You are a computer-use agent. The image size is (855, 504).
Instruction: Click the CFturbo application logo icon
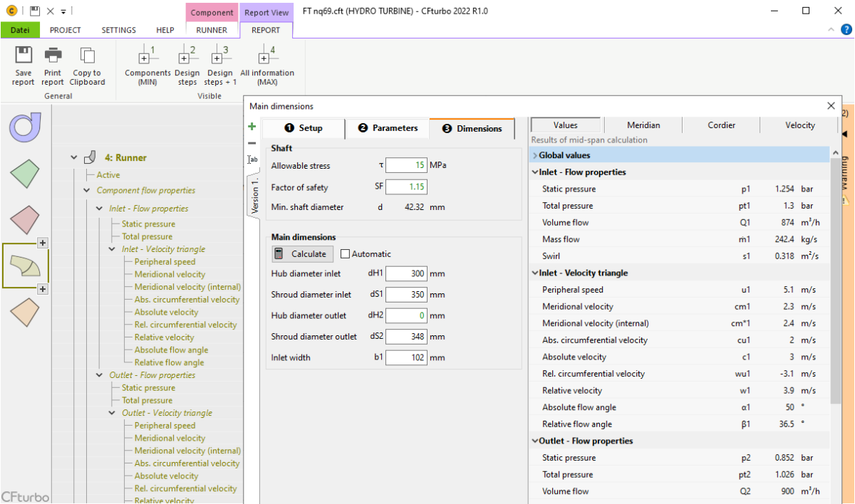tap(11, 11)
